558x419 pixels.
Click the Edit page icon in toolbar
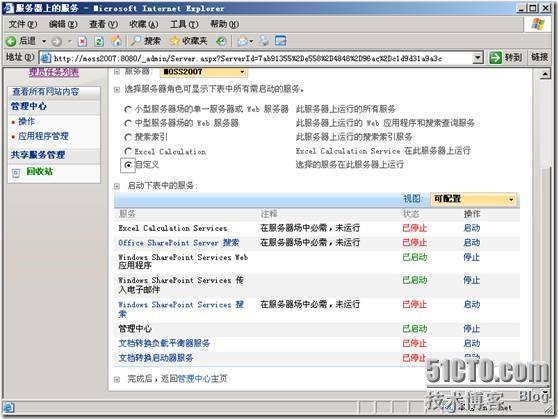280,41
